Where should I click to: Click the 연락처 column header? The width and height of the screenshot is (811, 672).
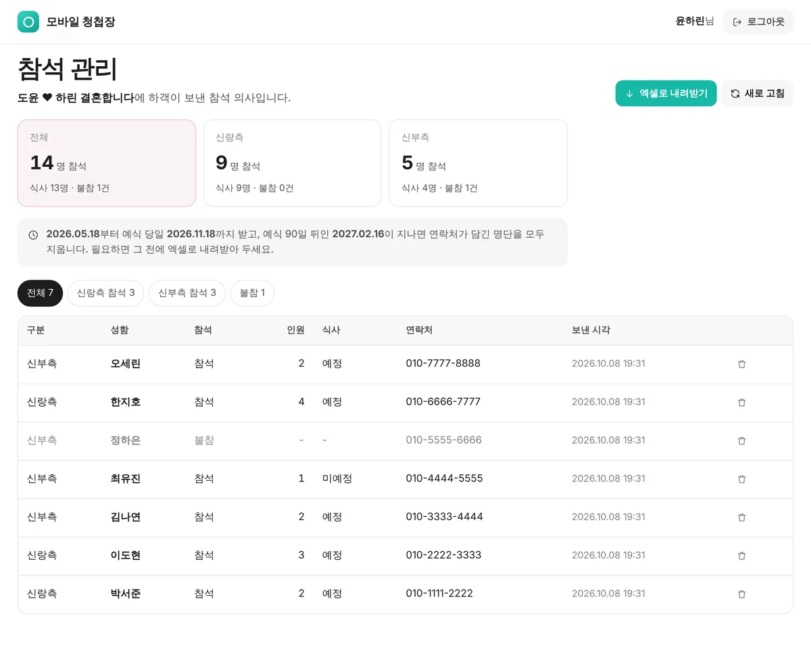[419, 330]
